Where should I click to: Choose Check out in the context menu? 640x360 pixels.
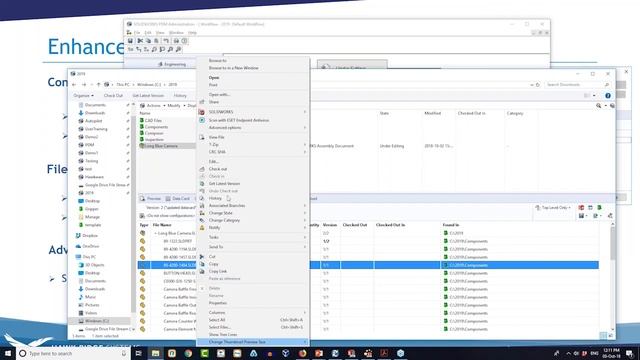tap(218, 169)
